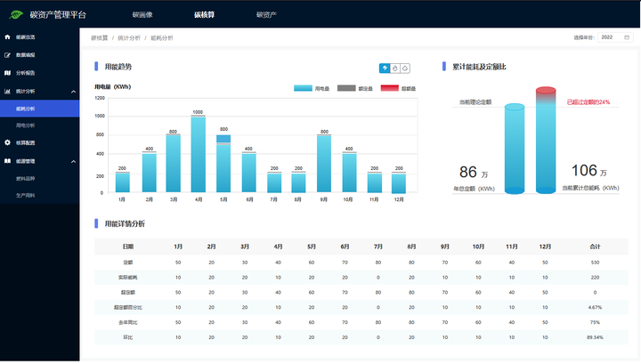Click the bar chart statistics icon in sidebar
This screenshot has width=641, height=364.
[7, 92]
